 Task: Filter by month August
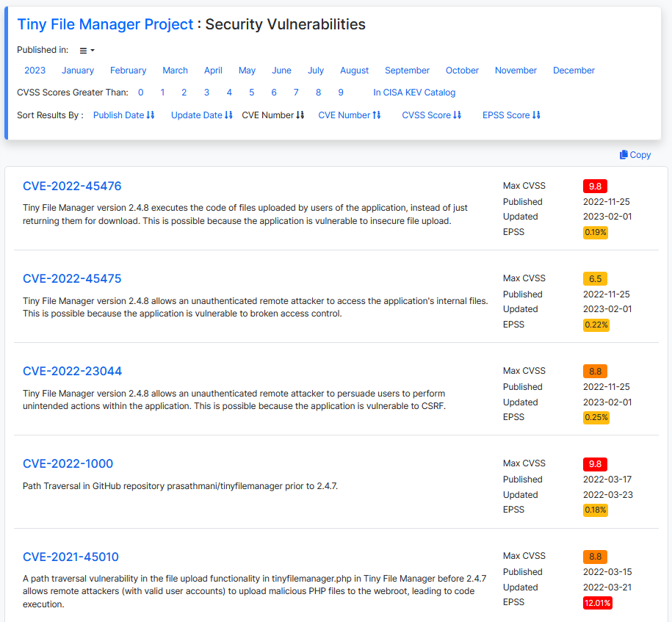(x=355, y=70)
